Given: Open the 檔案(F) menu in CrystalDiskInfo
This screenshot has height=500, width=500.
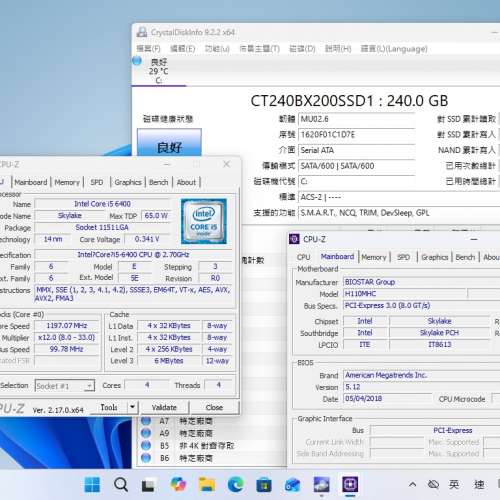Looking at the screenshot, I should (x=149, y=49).
